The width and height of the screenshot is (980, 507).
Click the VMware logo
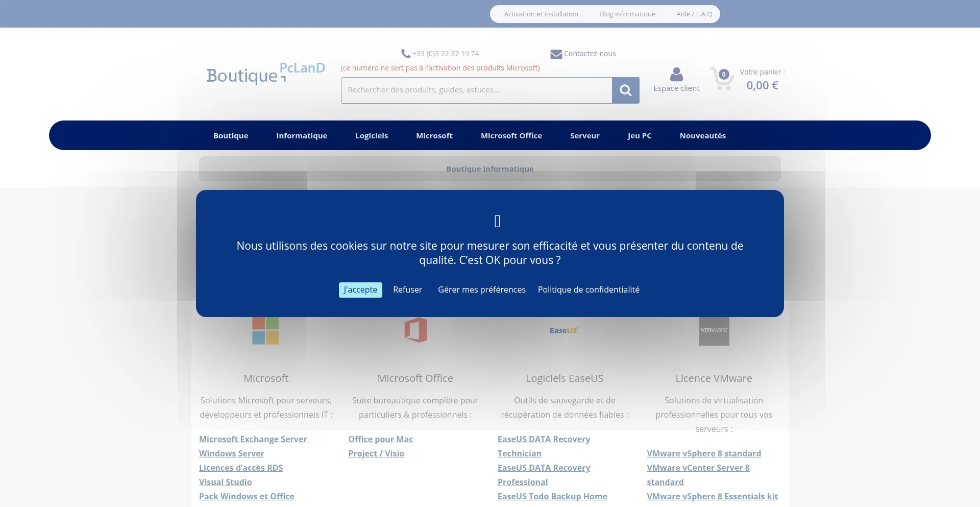(714, 331)
